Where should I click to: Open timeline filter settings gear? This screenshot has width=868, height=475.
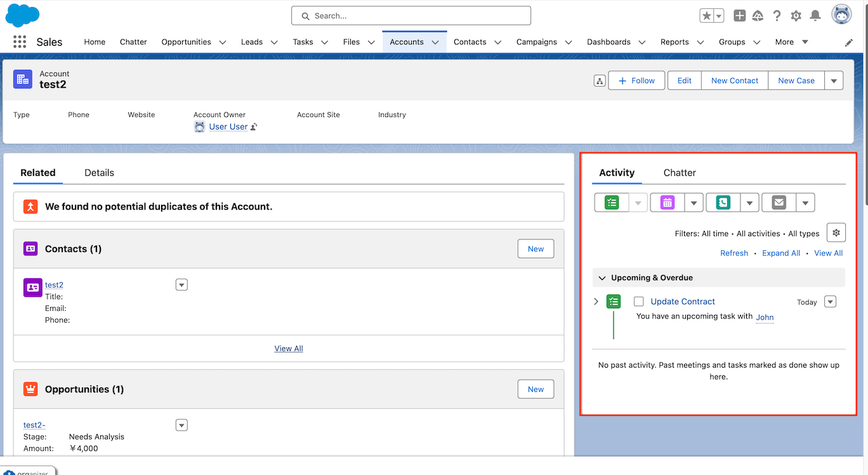[x=836, y=233]
